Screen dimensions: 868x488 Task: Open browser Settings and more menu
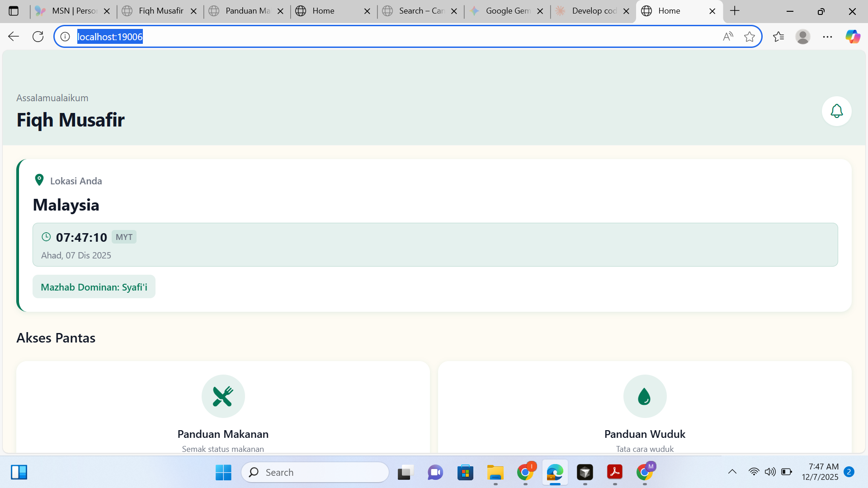[x=827, y=37]
